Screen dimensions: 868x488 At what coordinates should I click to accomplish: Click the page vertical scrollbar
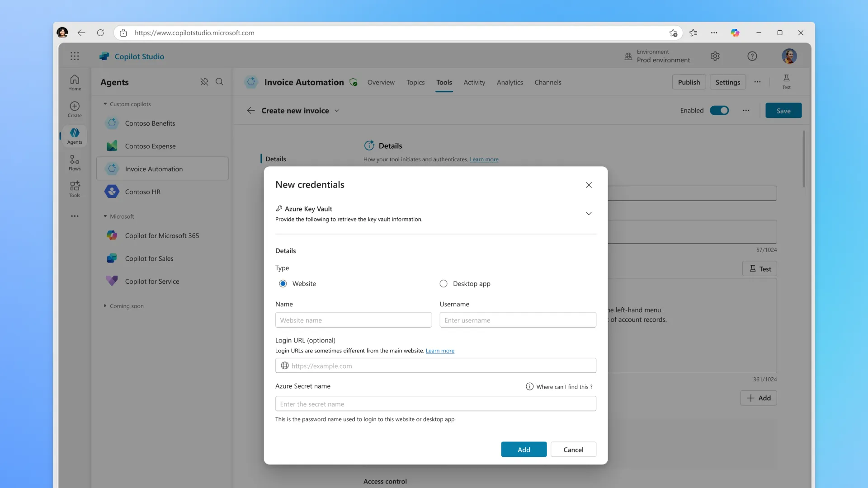coord(803,159)
